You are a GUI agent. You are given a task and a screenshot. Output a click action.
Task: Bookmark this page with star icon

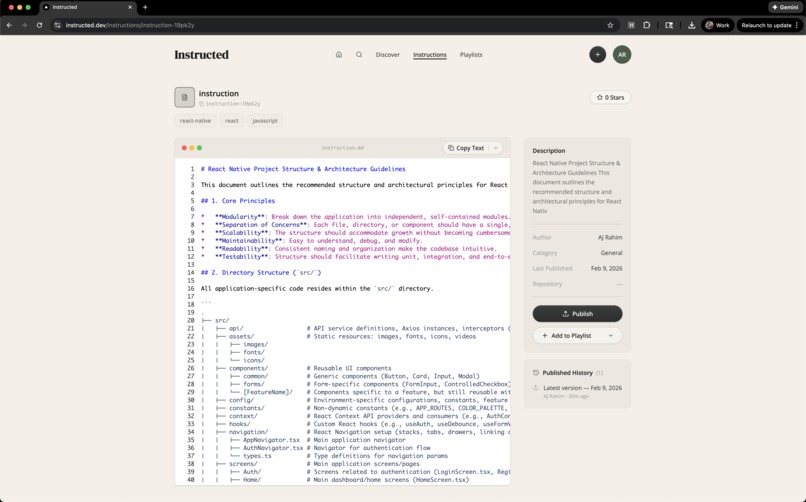coord(610,25)
